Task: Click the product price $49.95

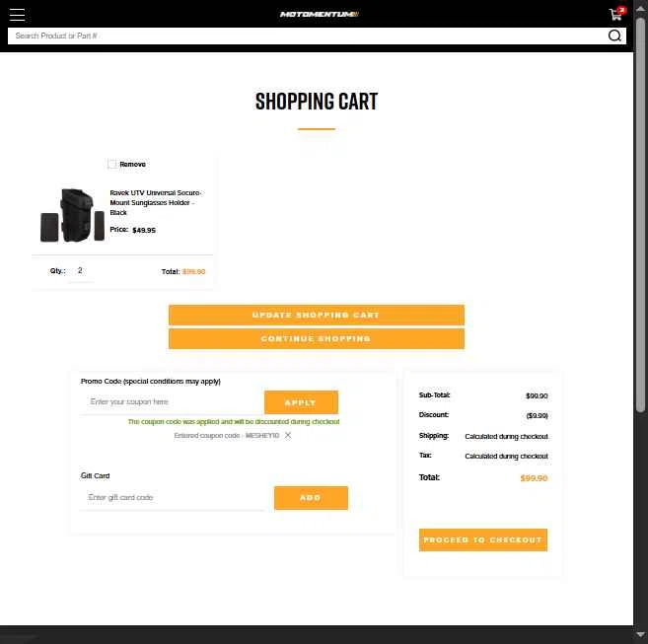Action: click(144, 230)
